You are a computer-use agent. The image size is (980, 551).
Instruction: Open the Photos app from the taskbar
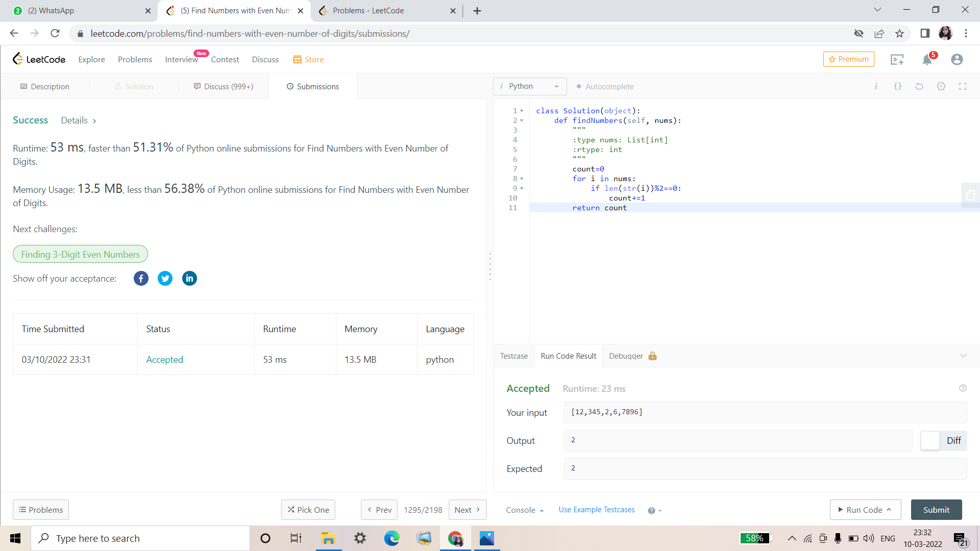pos(487,538)
